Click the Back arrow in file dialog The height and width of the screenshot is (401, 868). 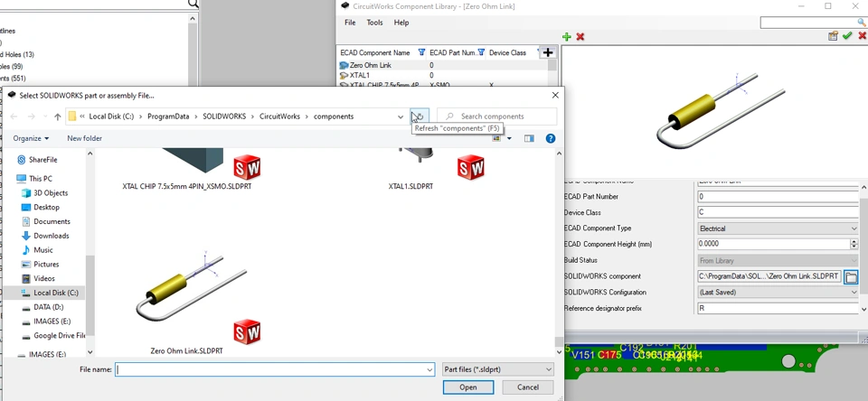(x=14, y=117)
